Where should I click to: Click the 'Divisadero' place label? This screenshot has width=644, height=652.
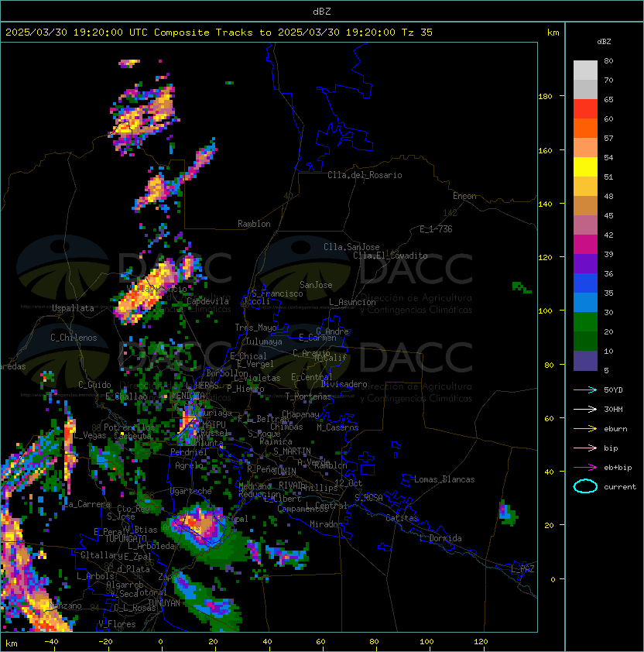pos(344,384)
